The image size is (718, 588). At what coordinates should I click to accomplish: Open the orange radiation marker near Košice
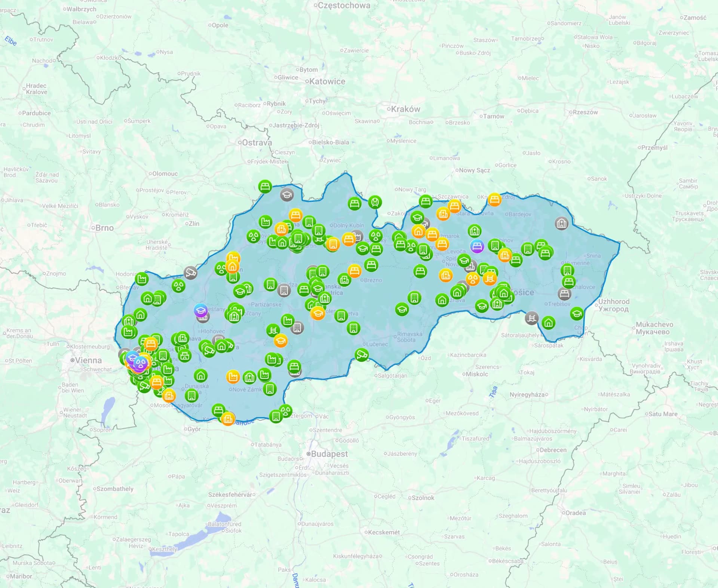473,279
